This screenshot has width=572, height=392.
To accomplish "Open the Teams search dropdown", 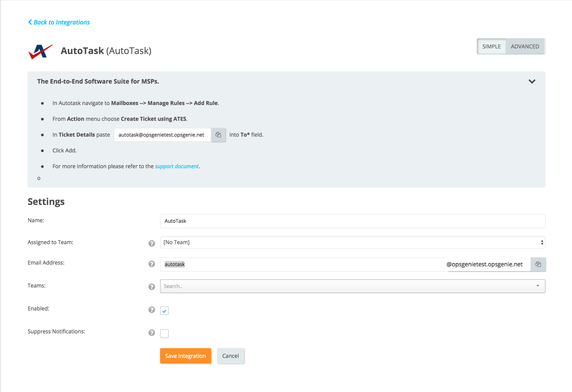I will pos(352,286).
